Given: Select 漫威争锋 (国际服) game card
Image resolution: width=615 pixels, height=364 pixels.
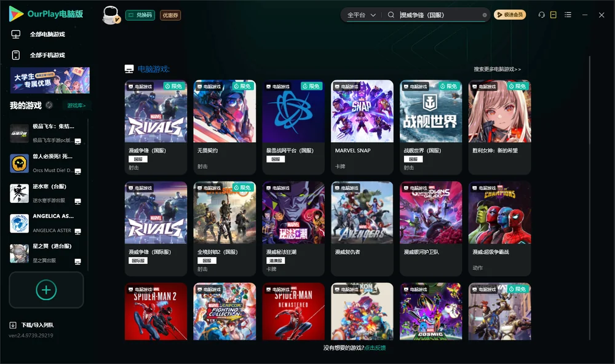Looking at the screenshot, I should pyautogui.click(x=156, y=229).
